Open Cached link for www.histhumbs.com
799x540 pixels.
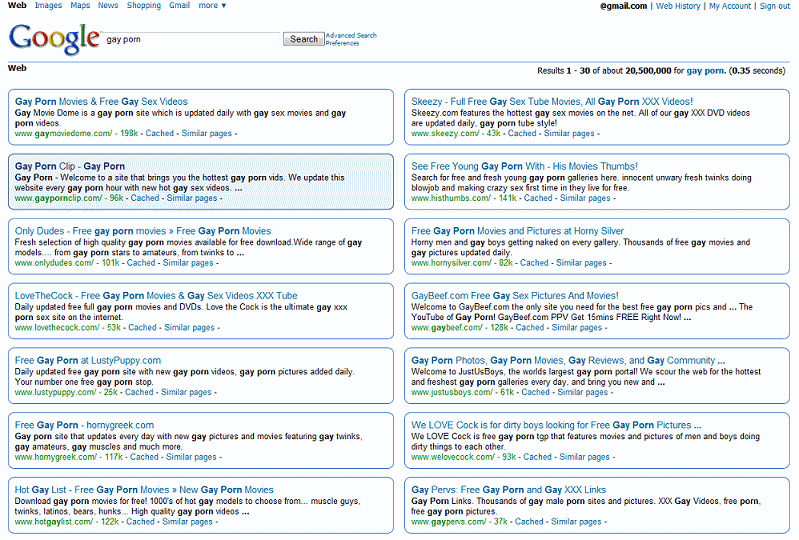pos(538,198)
